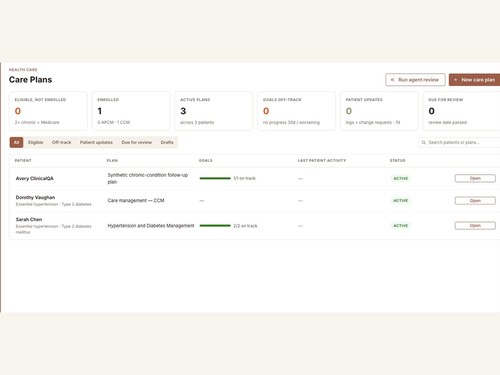Click the Care Plans page heading

point(31,80)
